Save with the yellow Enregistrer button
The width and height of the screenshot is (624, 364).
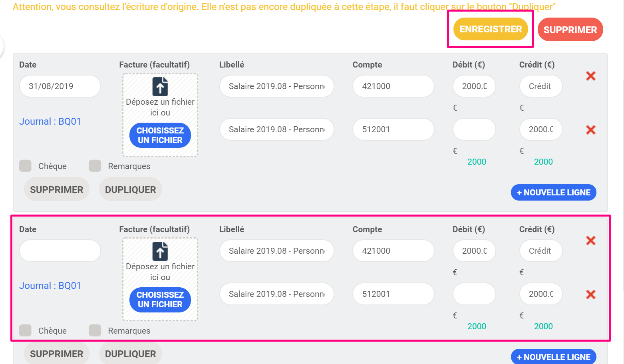(x=491, y=29)
